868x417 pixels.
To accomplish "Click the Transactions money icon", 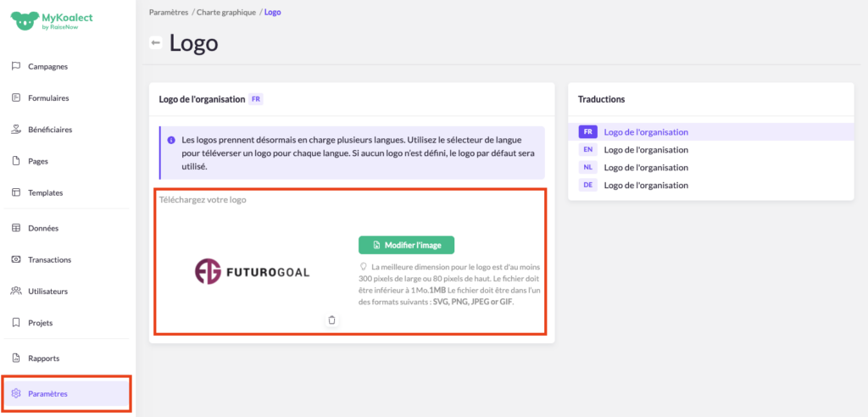I will click(x=15, y=259).
